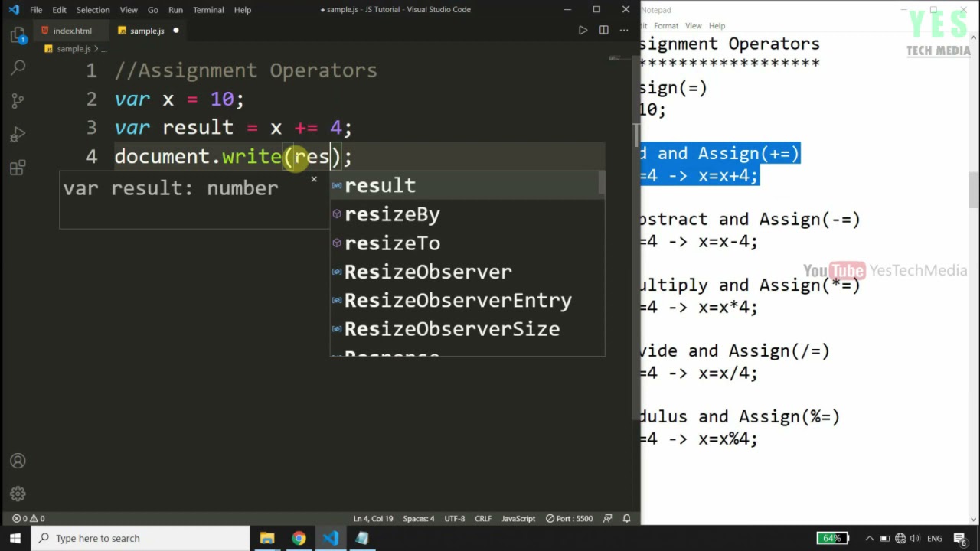Open the View menu in Notepad
980x551 pixels.
coord(694,26)
